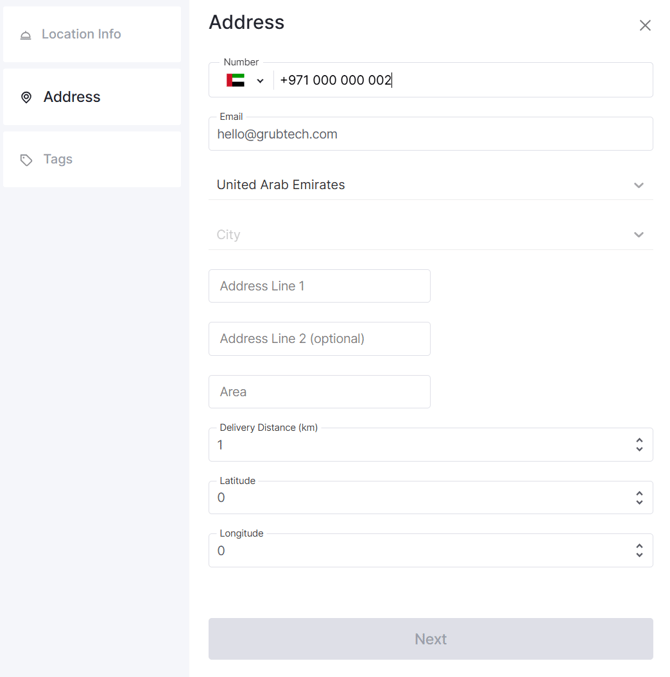The height and width of the screenshot is (677, 670).
Task: Focus the Address Line 1 field
Action: (319, 286)
